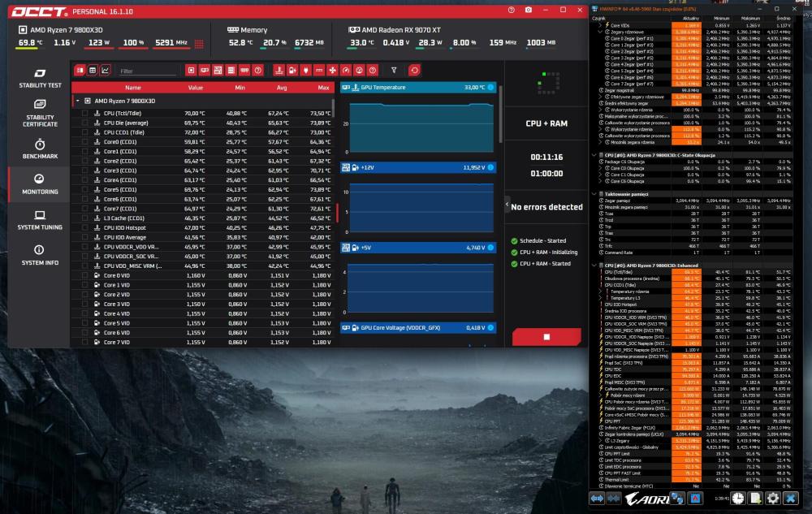Open HWiNFO settings gear icon
This screenshot has width=812, height=514.
[x=773, y=499]
